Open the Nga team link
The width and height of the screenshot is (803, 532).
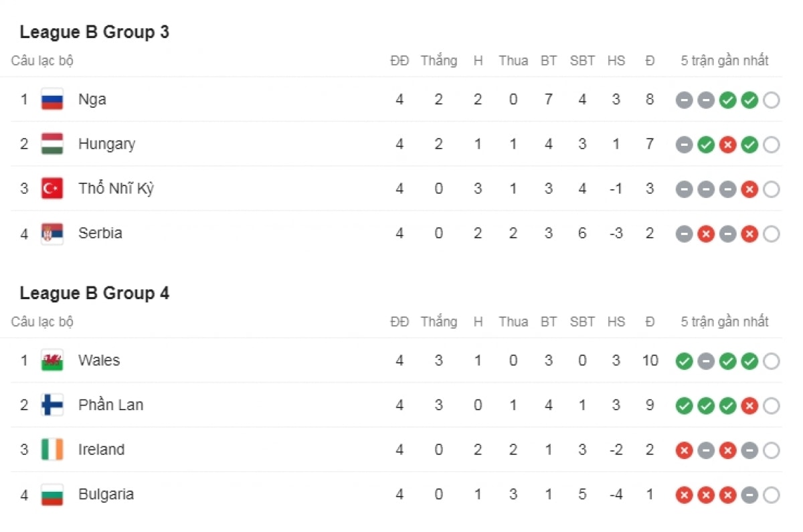click(92, 100)
